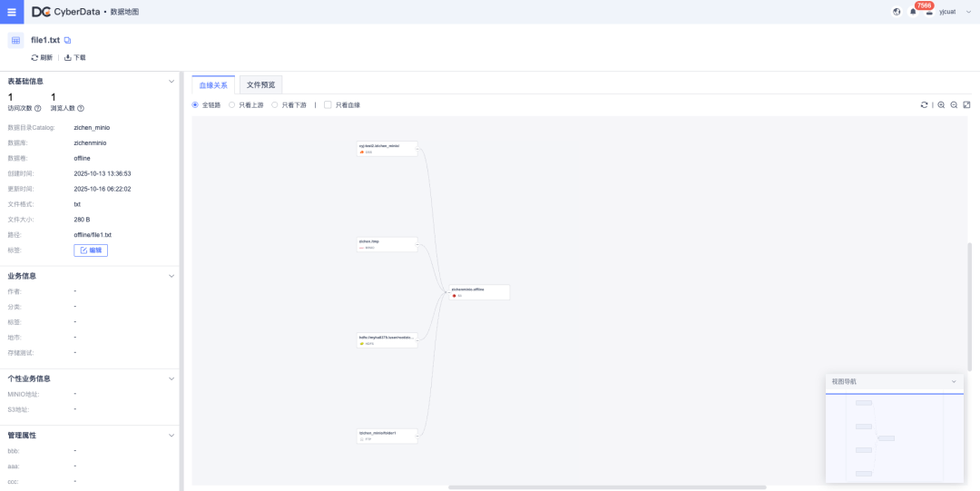The height and width of the screenshot is (491, 980).
Task: Click the offline/file1.txt path value
Action: tap(93, 234)
